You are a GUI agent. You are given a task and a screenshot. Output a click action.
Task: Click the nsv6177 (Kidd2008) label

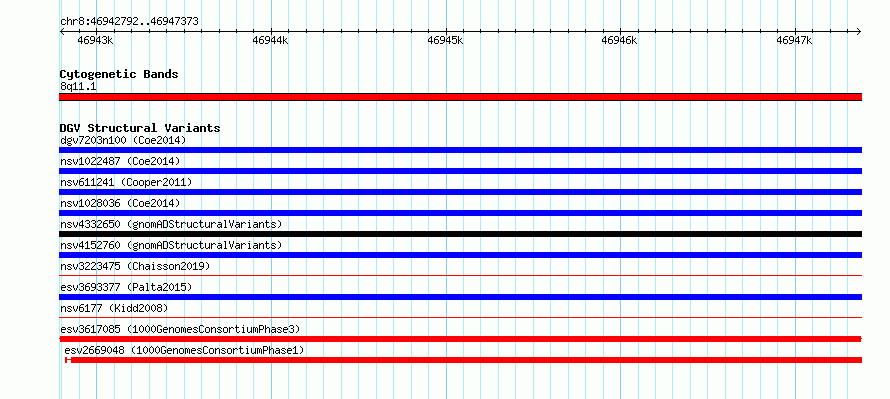coord(114,308)
